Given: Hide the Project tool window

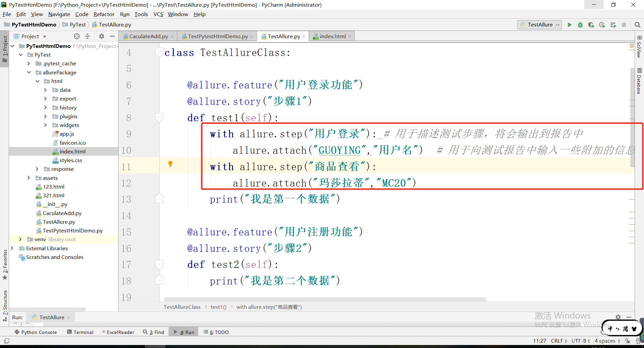Looking at the screenshot, I should click(112, 36).
